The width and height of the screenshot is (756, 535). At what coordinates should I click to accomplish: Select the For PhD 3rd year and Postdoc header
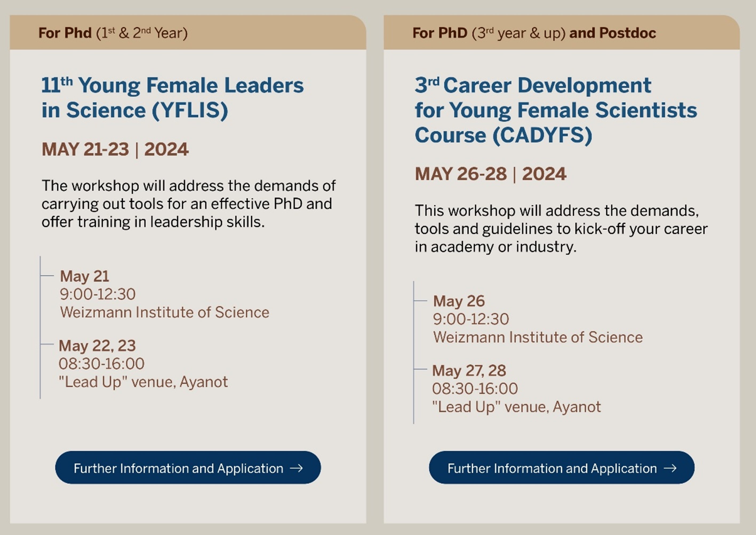534,33
